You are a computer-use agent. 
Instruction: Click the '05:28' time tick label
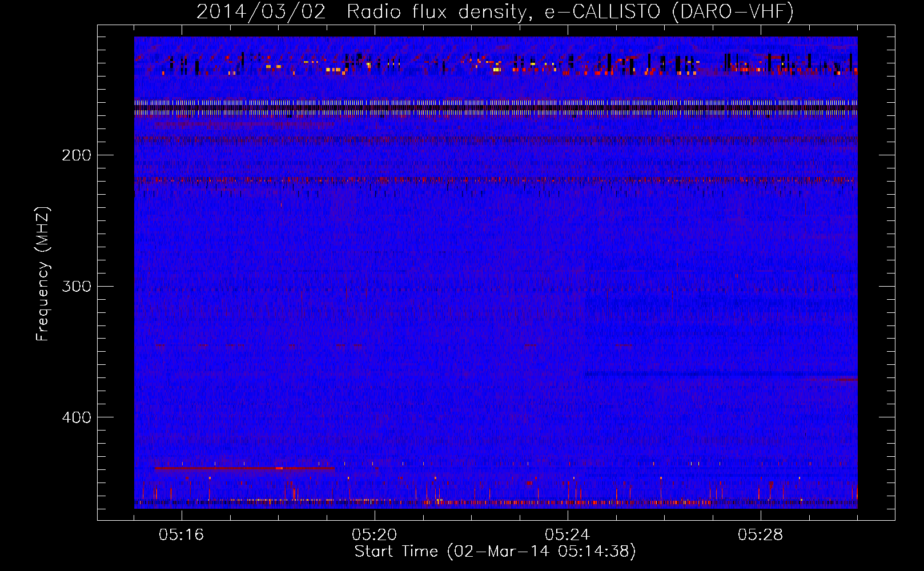point(761,535)
